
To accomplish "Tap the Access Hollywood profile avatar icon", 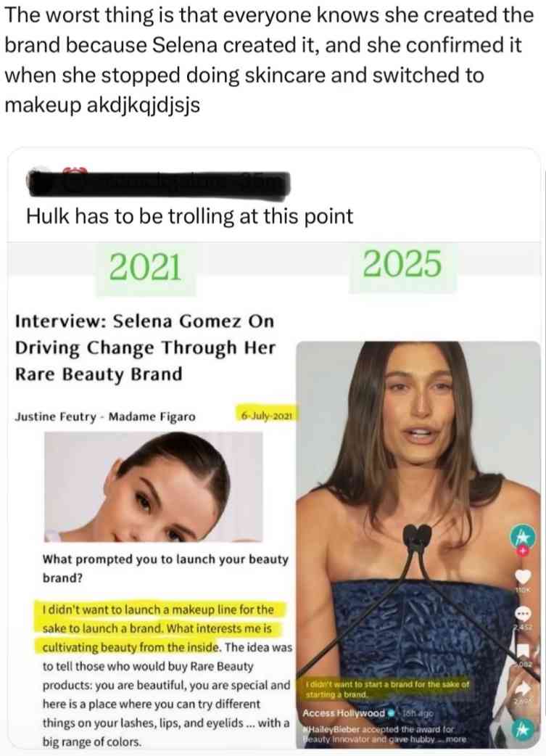I will 523,535.
